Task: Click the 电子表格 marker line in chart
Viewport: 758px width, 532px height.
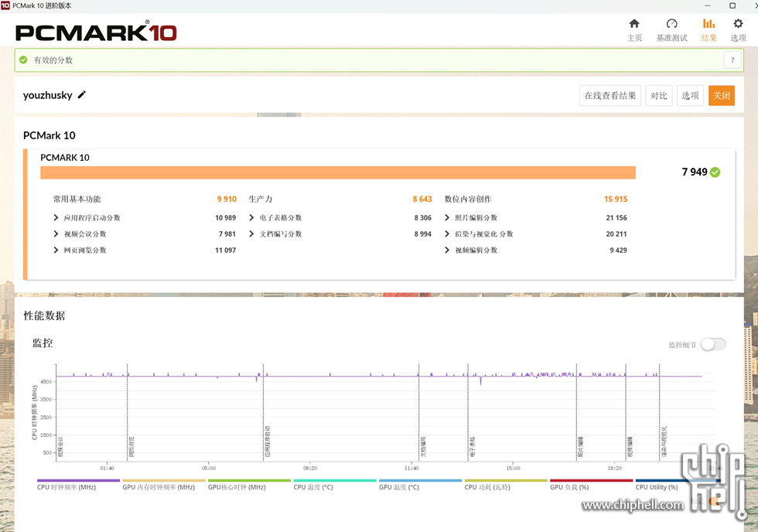Action: (x=468, y=412)
